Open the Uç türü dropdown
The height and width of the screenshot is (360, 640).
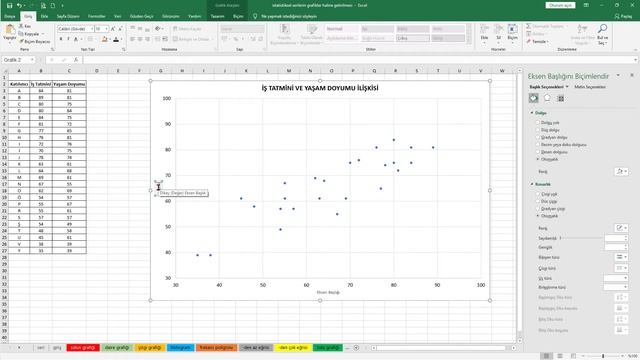click(x=616, y=278)
